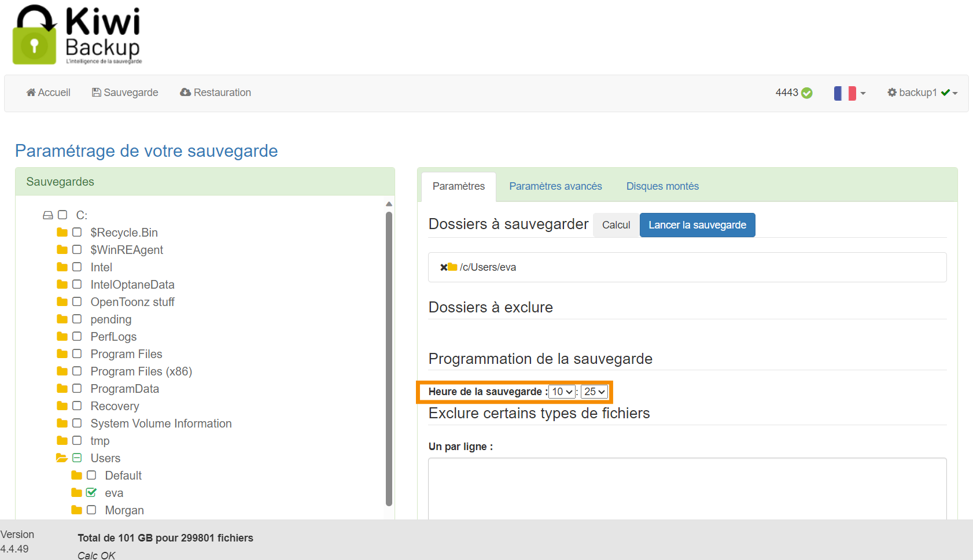Click the System Volume Information label

pos(161,423)
